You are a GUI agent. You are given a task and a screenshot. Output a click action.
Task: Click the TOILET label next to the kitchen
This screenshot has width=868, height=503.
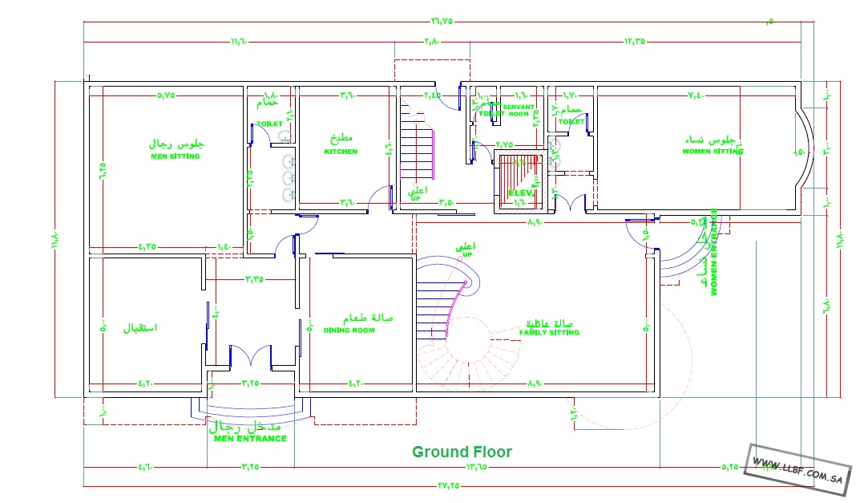268,124
